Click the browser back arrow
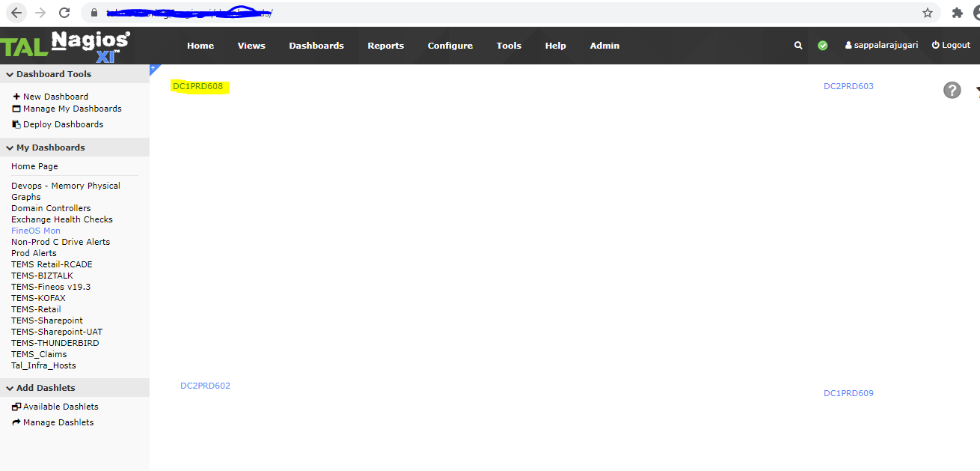This screenshot has width=980, height=471. click(x=16, y=13)
